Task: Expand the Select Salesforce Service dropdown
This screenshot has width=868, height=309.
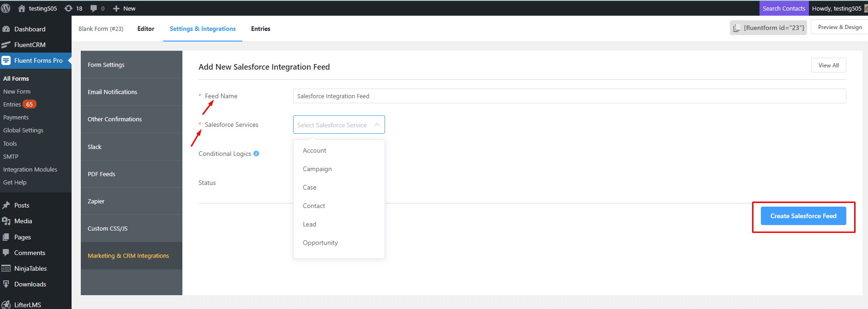Action: pos(339,125)
